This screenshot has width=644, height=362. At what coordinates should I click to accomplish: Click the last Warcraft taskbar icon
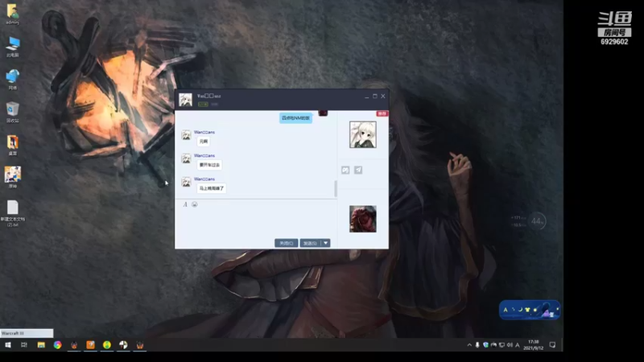[139, 345]
